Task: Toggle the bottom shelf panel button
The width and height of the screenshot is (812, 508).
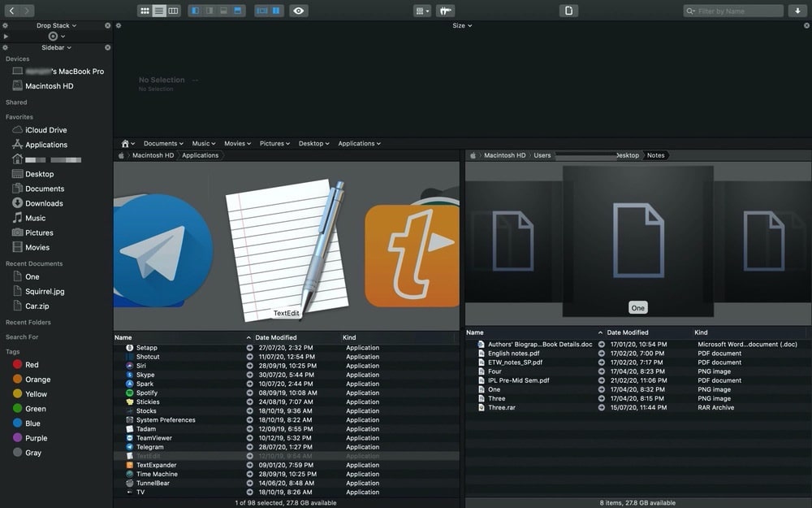Action: tap(223, 11)
